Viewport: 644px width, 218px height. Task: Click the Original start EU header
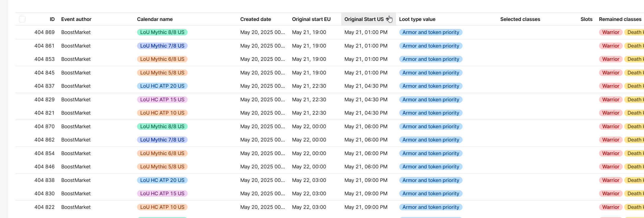[311, 19]
